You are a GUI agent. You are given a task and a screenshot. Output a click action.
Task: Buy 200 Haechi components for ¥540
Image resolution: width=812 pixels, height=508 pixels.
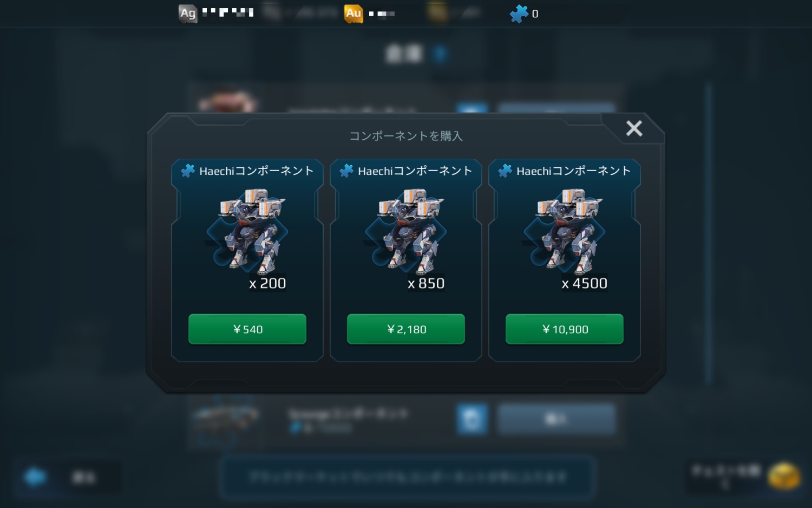click(247, 329)
